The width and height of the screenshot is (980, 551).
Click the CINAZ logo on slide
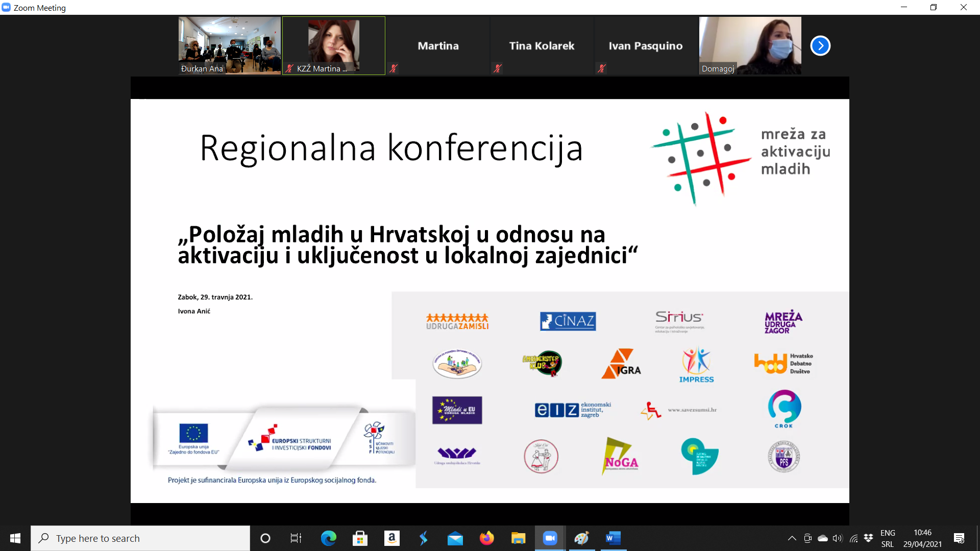(x=568, y=321)
